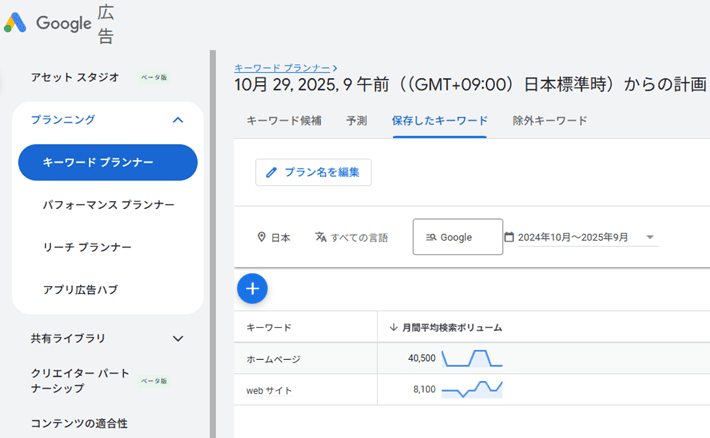Click the 2024年10月～2025年9月 date range text
710x438 pixels.
pos(573,237)
